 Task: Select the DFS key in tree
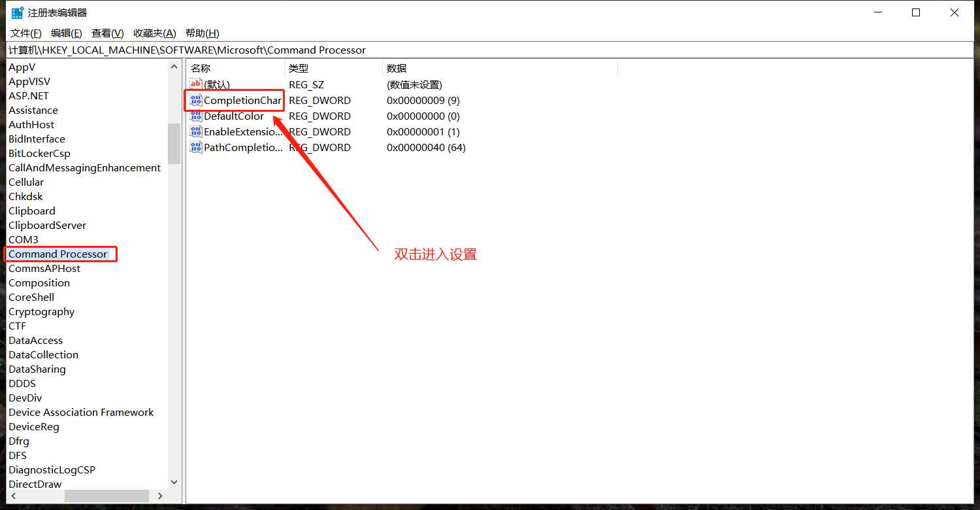click(18, 455)
